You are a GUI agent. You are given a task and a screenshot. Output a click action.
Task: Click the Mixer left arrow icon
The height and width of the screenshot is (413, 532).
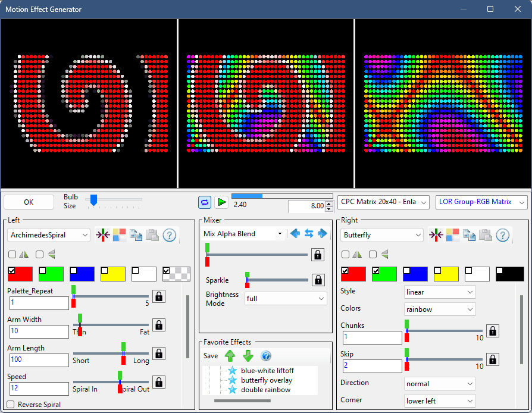(x=295, y=233)
